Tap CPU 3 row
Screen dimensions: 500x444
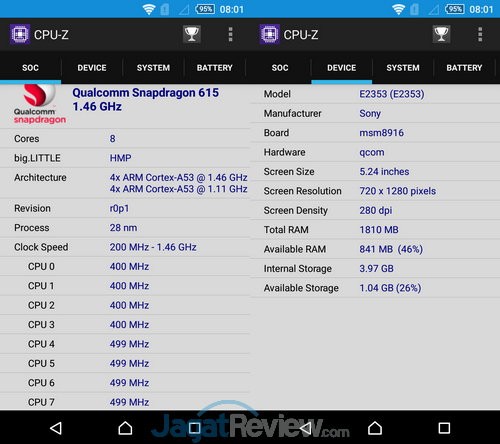coord(125,324)
